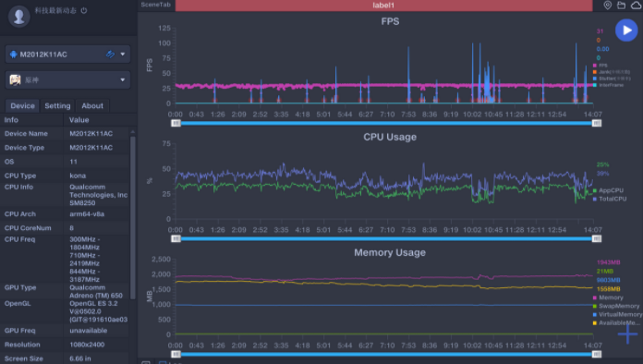Toggle the SwapMemory legend entry
Screen dimensions: 643x364
point(616,306)
